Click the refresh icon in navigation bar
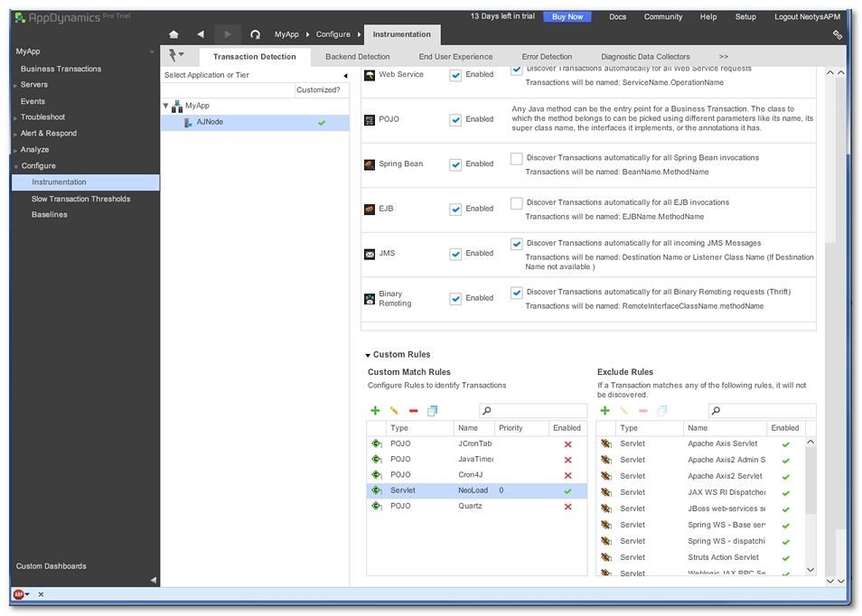Screen dimensions: 862x616 (x=255, y=34)
